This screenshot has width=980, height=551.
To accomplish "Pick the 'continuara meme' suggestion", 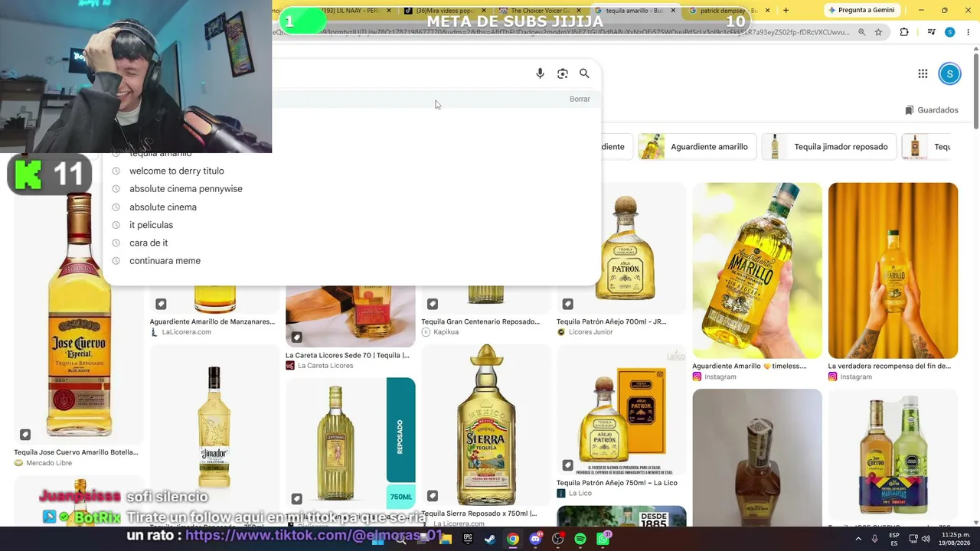I will pyautogui.click(x=165, y=261).
